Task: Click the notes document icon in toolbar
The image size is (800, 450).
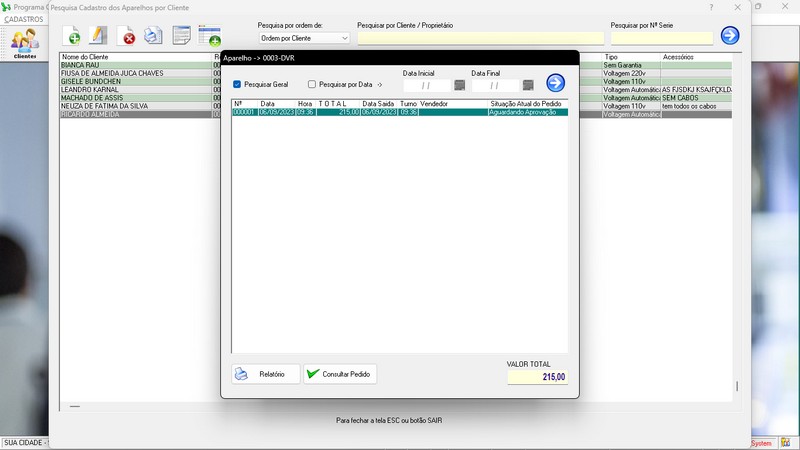Action: (181, 36)
